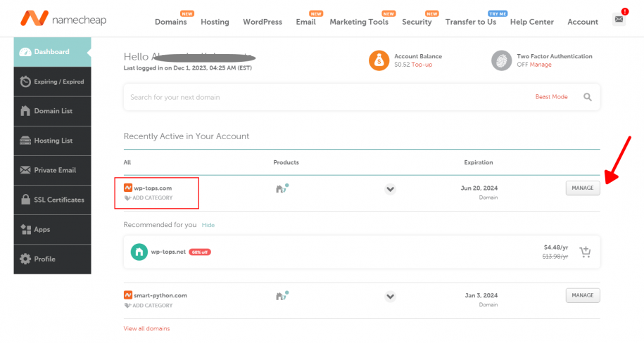Open the Domains menu
The width and height of the screenshot is (644, 343).
click(171, 22)
